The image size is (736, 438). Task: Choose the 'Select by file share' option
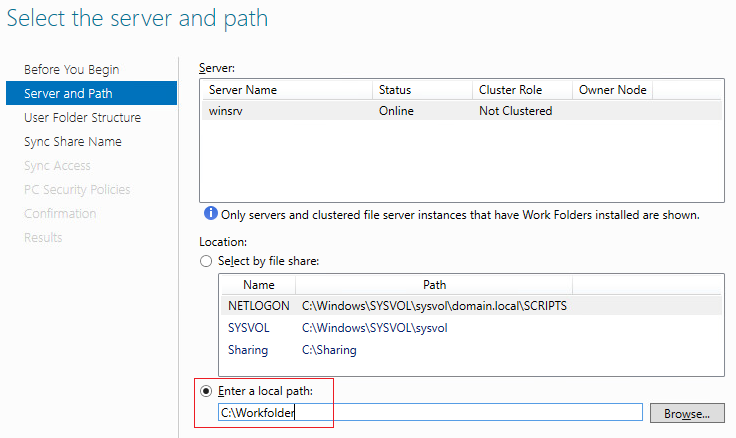[x=207, y=261]
